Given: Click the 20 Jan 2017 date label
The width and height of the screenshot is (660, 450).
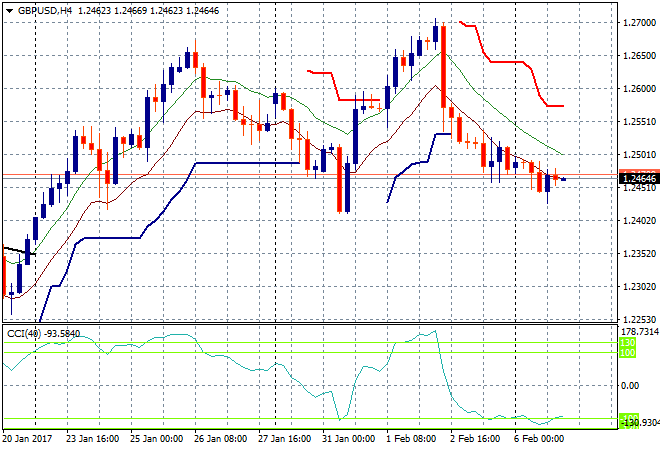Looking at the screenshot, I should (27, 439).
